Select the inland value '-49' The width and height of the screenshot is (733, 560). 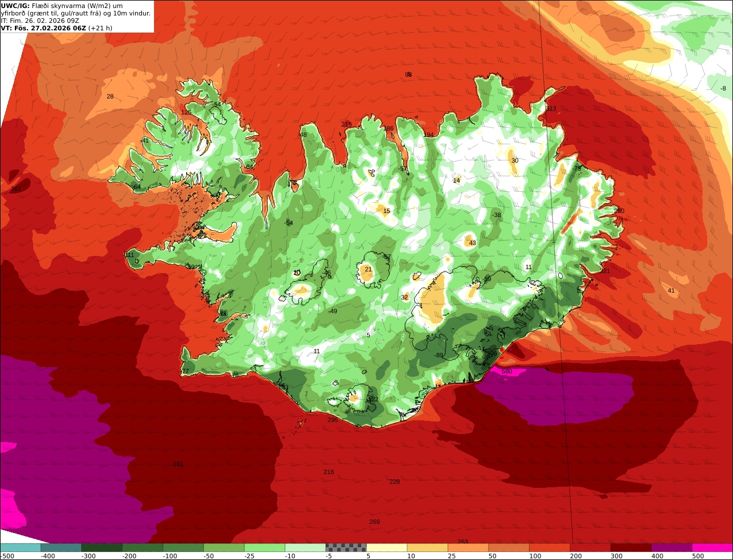[333, 311]
